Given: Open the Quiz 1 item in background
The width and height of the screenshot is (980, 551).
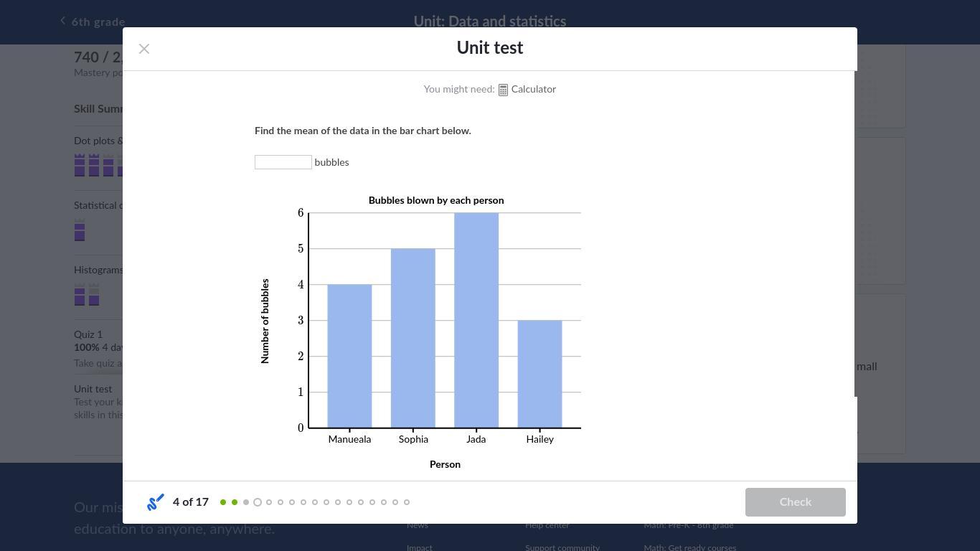Looking at the screenshot, I should coord(88,335).
